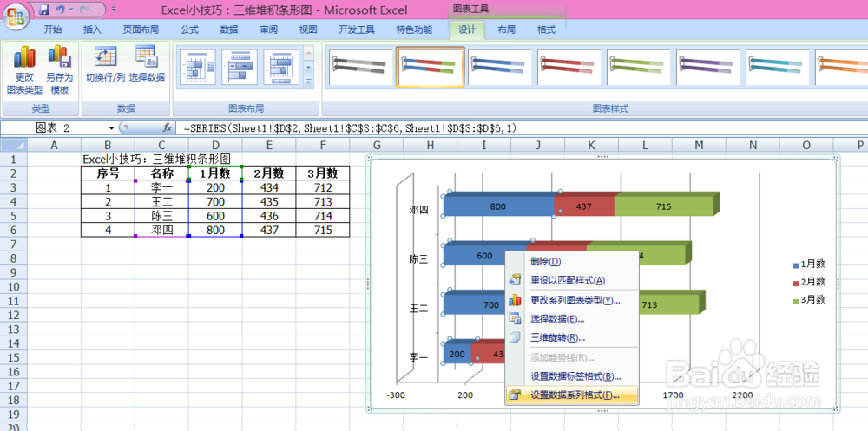Viewport: 868px width, 431px height.
Task: Click the Change Chart Type icon
Action: (24, 57)
